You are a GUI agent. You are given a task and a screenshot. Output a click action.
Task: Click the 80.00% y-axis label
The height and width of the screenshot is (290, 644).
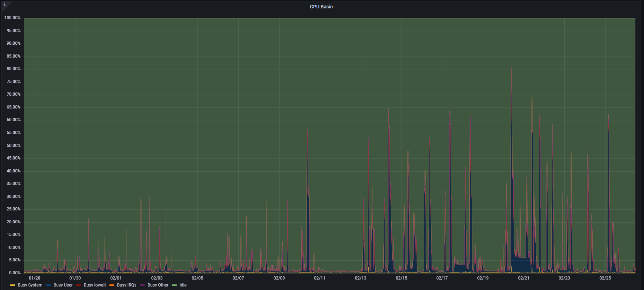[14, 69]
